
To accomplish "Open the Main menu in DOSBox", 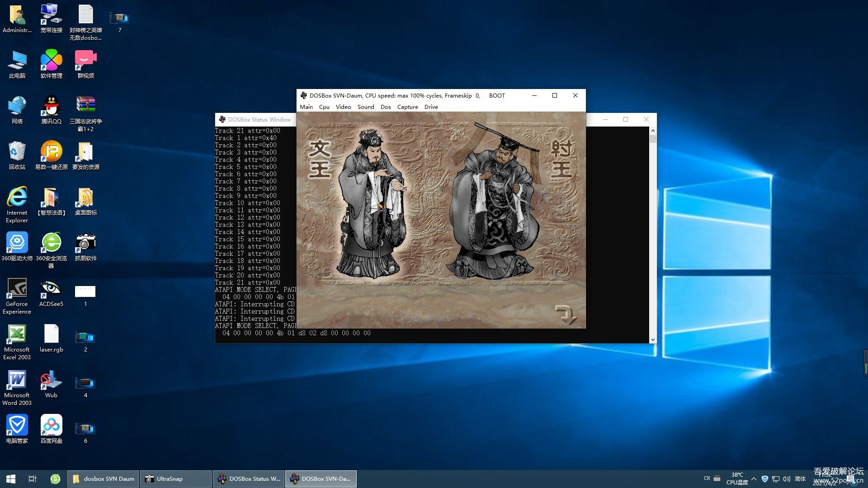I will 306,107.
